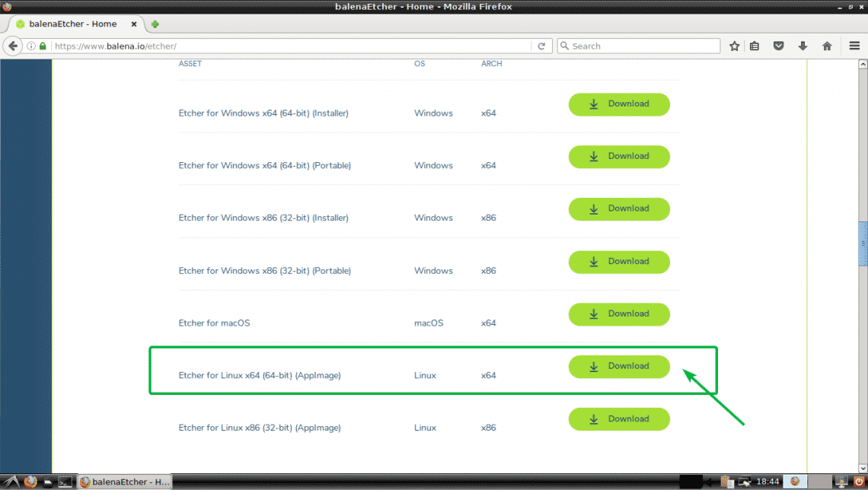Open the Firefox hamburger menu

[854, 46]
